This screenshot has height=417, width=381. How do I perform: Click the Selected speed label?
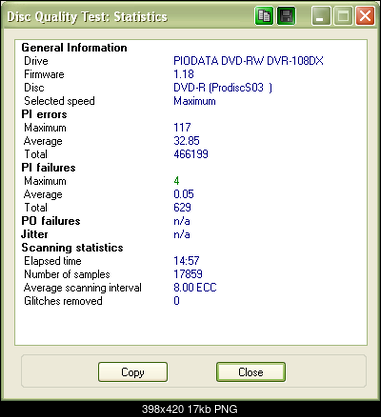59,101
